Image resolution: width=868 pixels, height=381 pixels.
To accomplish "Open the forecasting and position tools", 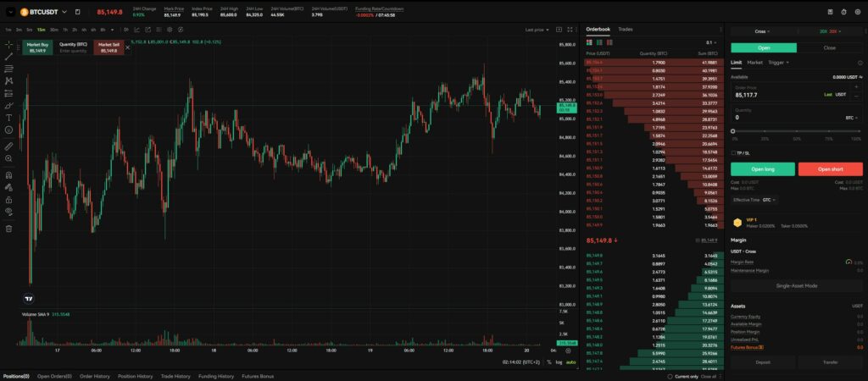I will (8, 93).
